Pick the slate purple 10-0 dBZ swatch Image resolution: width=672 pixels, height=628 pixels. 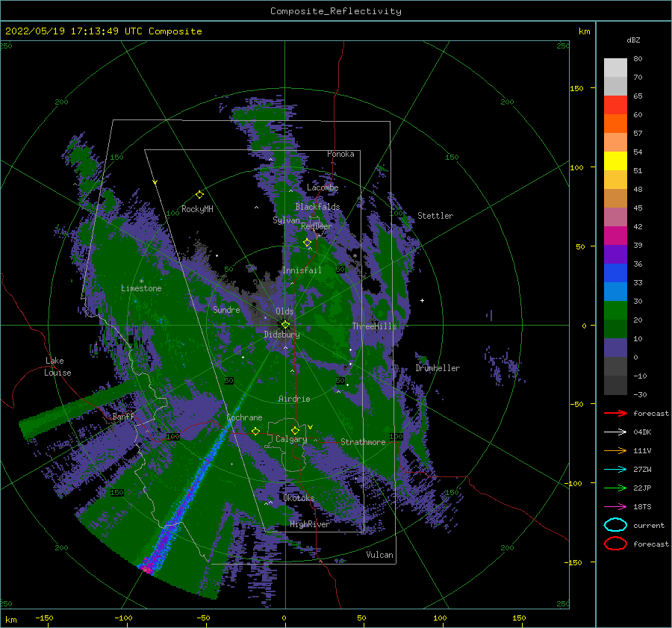click(615, 348)
